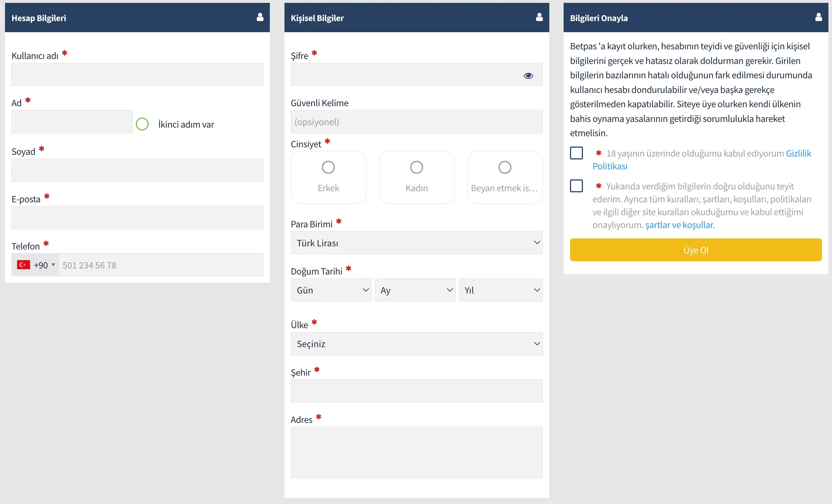Click the Turkish flag icon in Telefon field
Viewport: 832px width, 504px height.
coord(24,265)
